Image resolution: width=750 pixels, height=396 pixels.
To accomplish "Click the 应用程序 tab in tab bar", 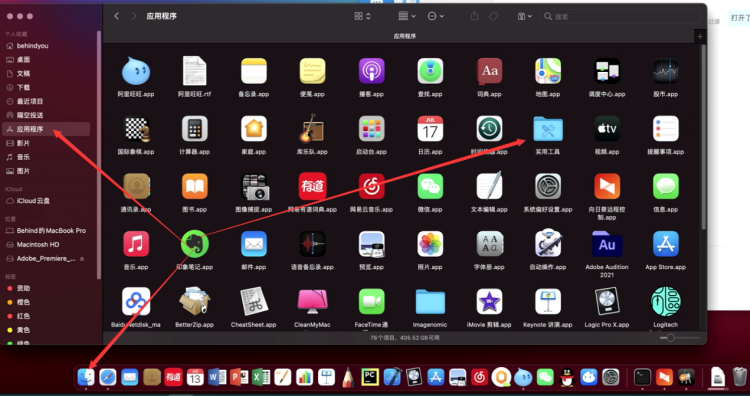I will (405, 36).
